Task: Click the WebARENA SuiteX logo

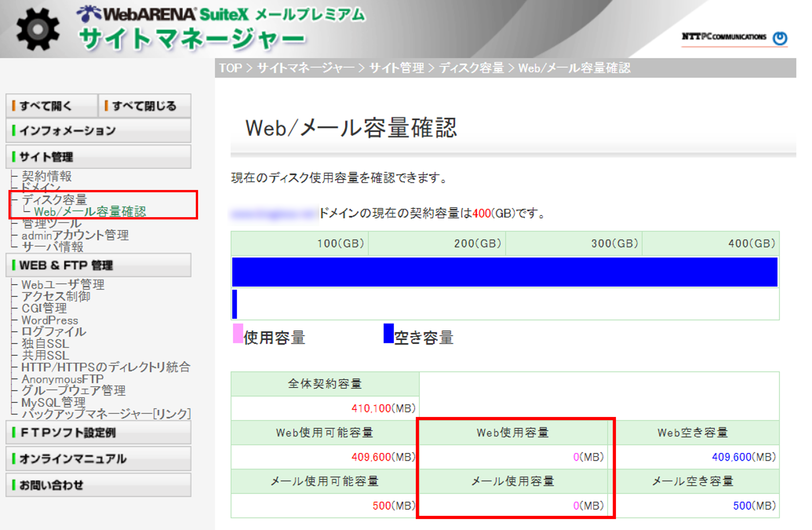Action: point(221,15)
